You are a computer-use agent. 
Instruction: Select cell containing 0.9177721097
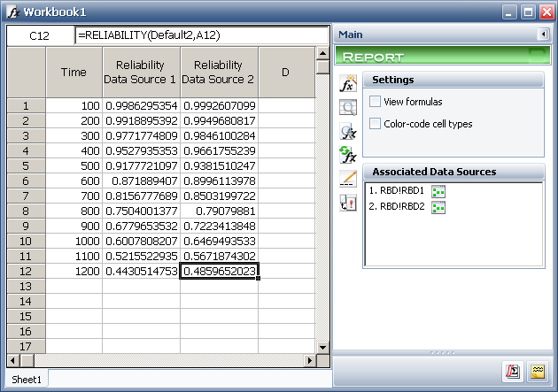point(142,166)
